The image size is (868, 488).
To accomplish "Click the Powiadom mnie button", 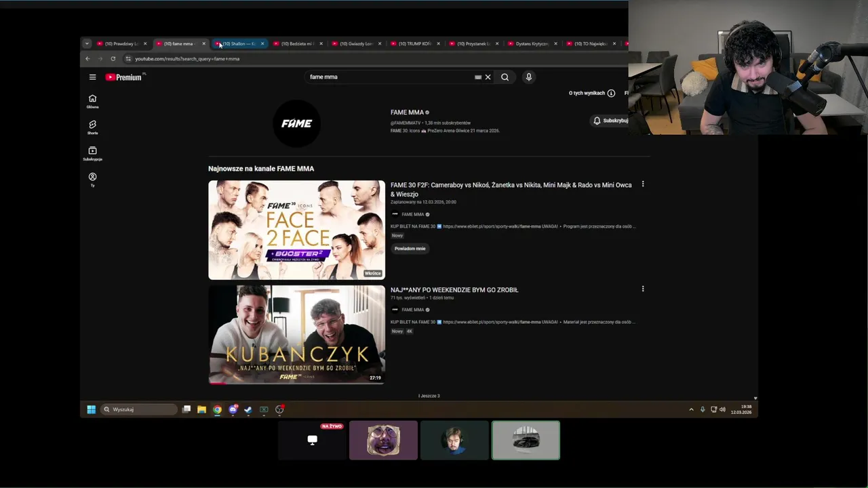I will 410,249.
